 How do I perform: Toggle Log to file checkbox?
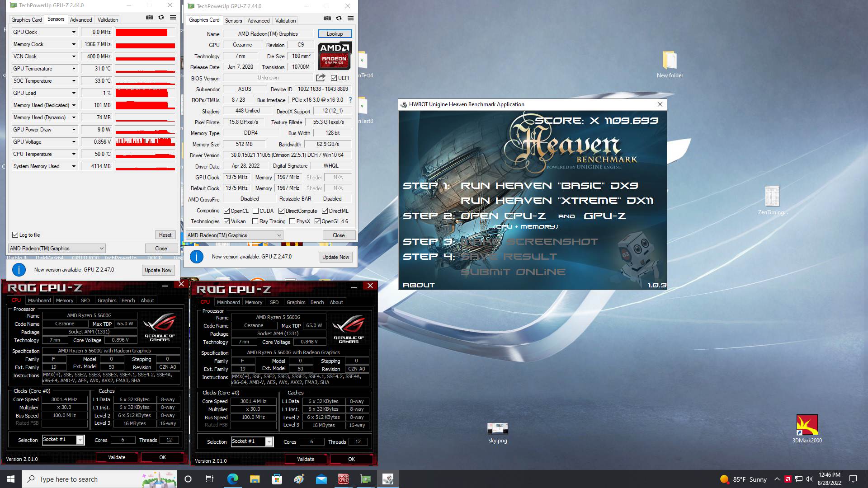[x=15, y=235]
